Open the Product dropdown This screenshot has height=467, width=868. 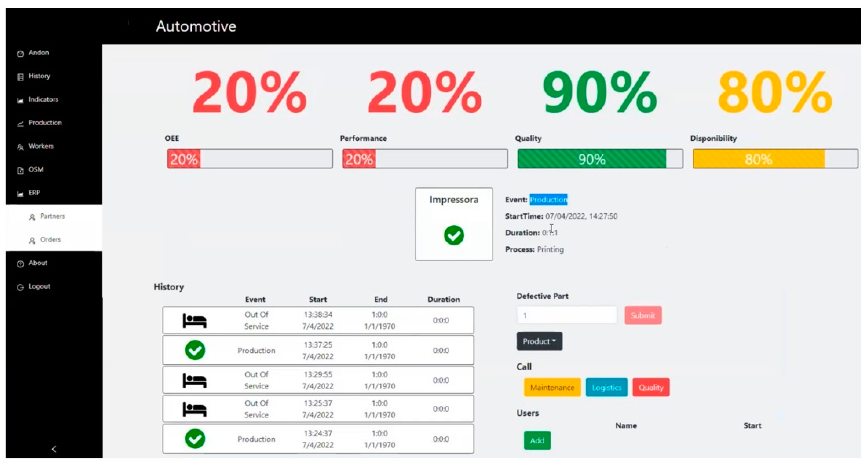539,341
